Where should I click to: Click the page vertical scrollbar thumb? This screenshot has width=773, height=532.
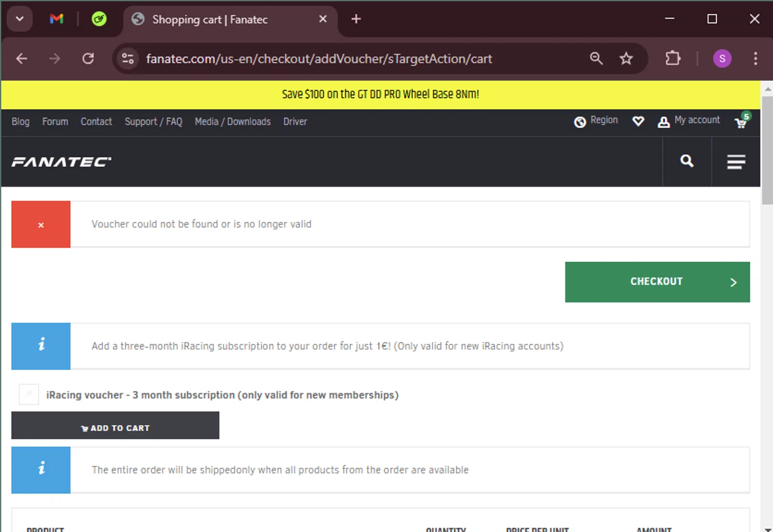coord(767,150)
